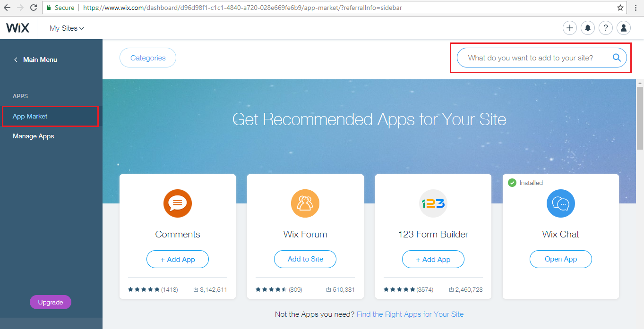
Task: Add the Comments app
Action: pyautogui.click(x=178, y=259)
